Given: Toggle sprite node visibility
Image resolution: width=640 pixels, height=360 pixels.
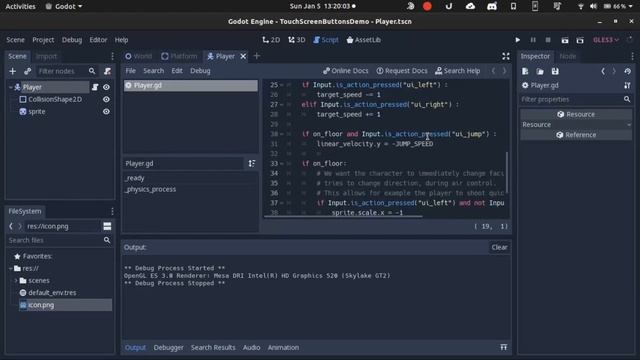Looking at the screenshot, I should point(106,111).
